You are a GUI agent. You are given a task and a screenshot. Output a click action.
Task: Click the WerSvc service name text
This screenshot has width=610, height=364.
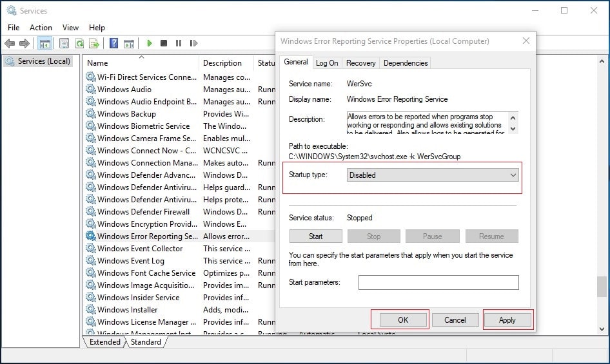click(x=359, y=84)
